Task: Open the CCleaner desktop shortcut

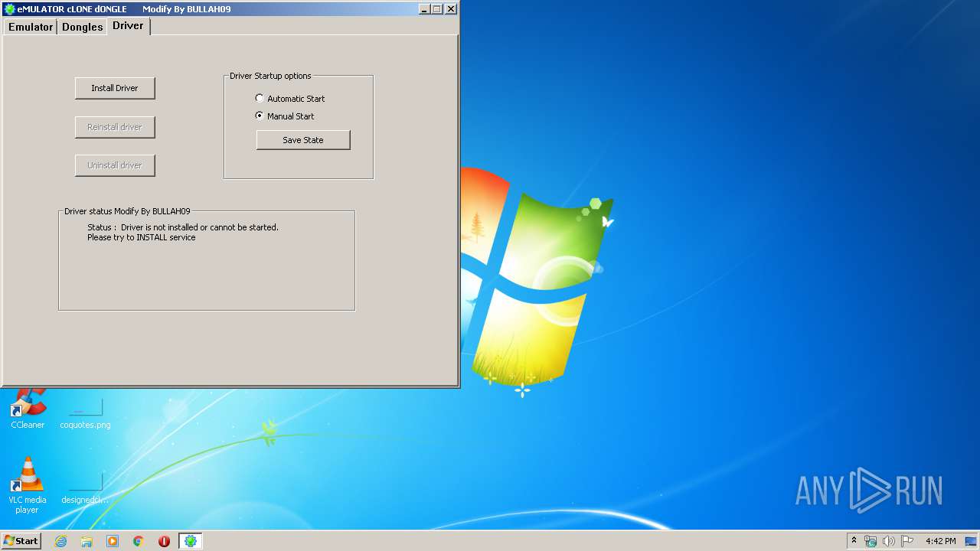Action: 28,409
